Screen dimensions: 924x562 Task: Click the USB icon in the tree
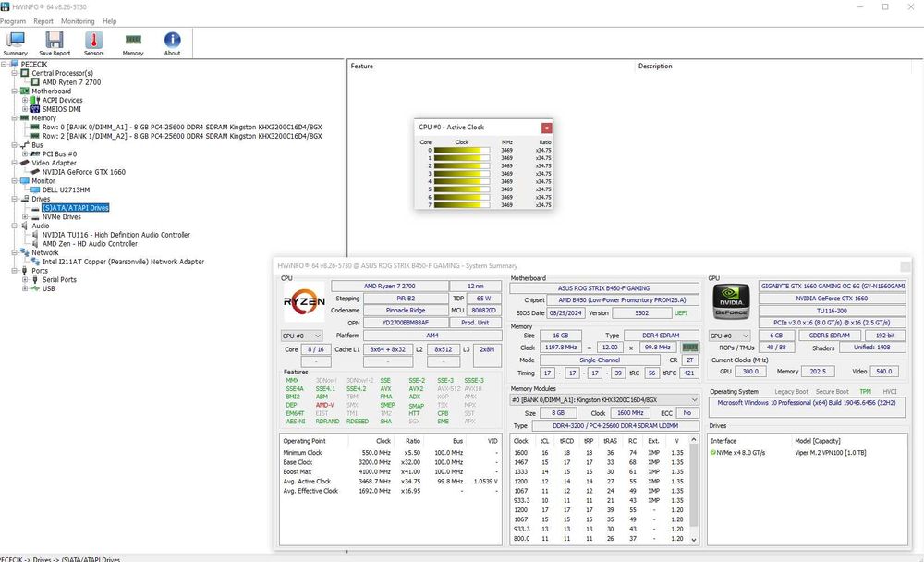35,288
